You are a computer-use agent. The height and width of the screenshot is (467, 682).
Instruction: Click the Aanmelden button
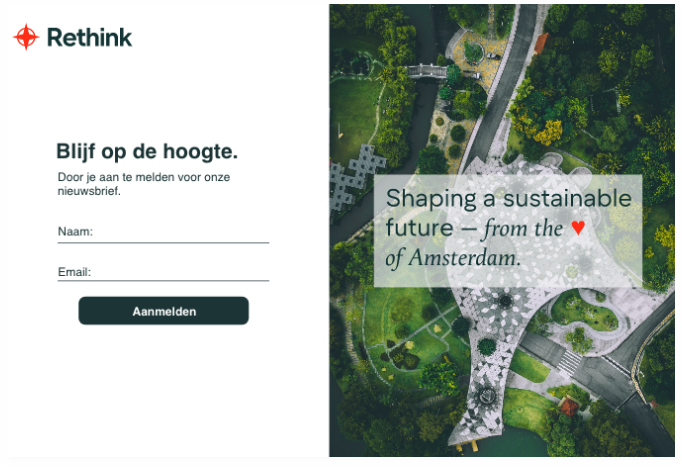coord(164,311)
